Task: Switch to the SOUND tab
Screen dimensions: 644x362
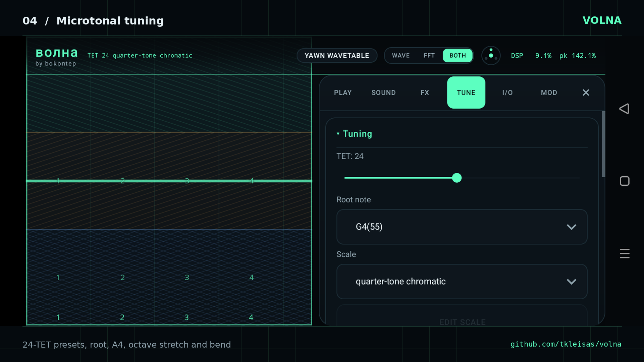Action: click(x=383, y=93)
